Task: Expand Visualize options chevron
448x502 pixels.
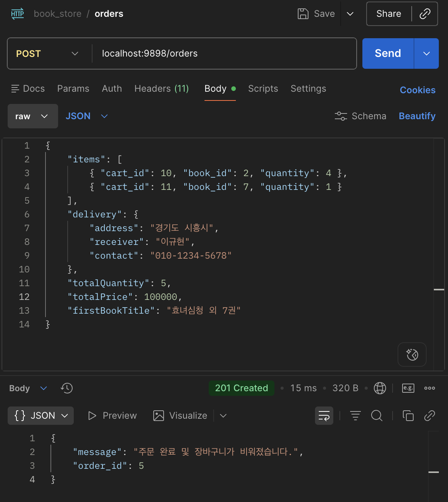Action: 224,416
